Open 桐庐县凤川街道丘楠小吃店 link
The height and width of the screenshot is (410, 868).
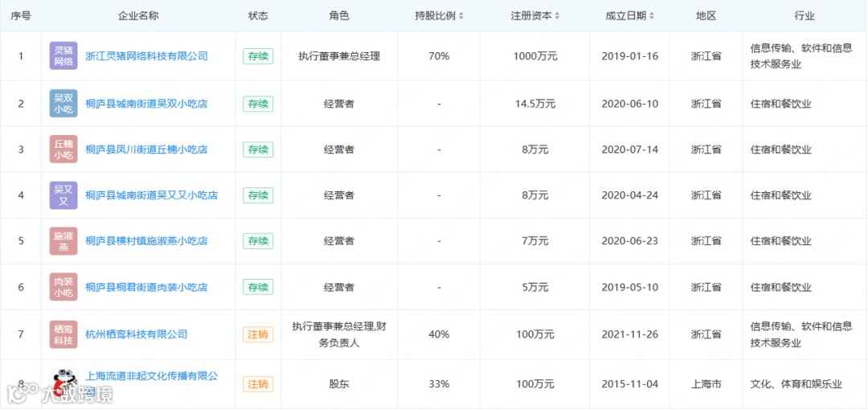coord(146,149)
